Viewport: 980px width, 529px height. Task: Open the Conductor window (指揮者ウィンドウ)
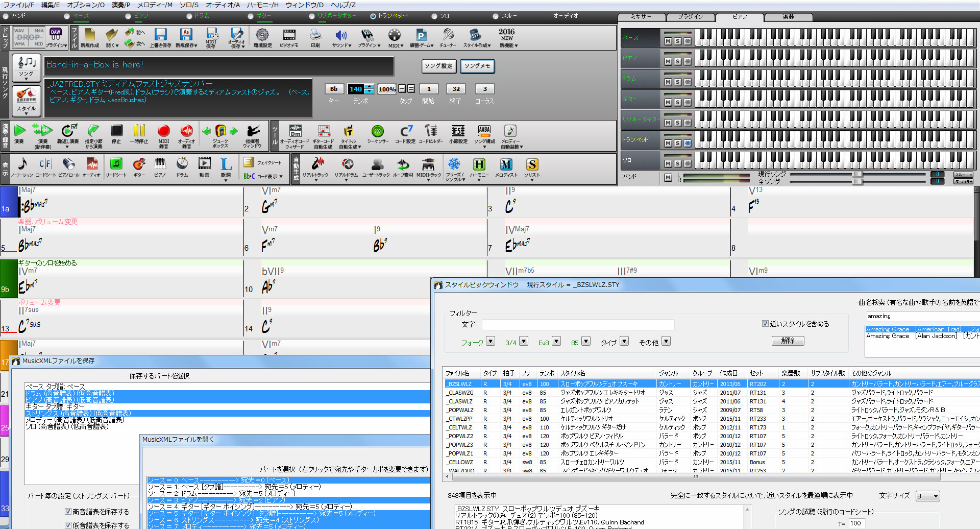252,135
